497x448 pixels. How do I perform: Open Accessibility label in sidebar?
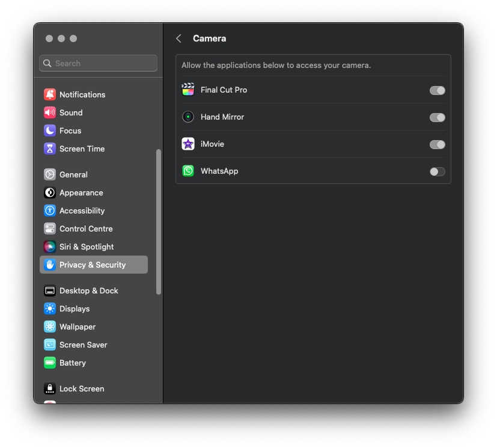click(82, 210)
